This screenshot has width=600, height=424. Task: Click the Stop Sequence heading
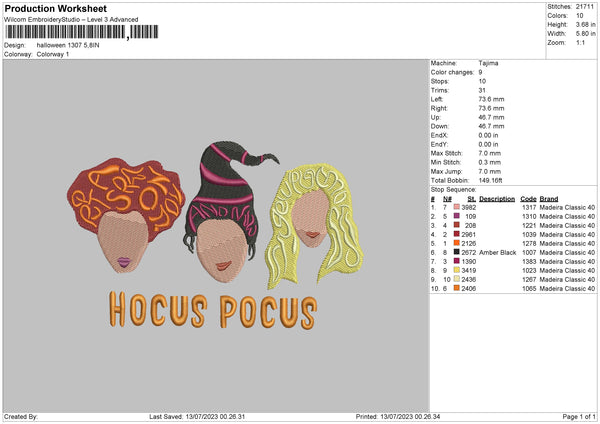point(453,190)
